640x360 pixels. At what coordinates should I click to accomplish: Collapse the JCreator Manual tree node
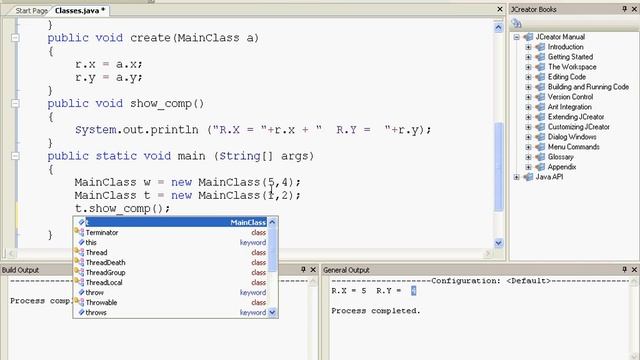pyautogui.click(x=516, y=37)
